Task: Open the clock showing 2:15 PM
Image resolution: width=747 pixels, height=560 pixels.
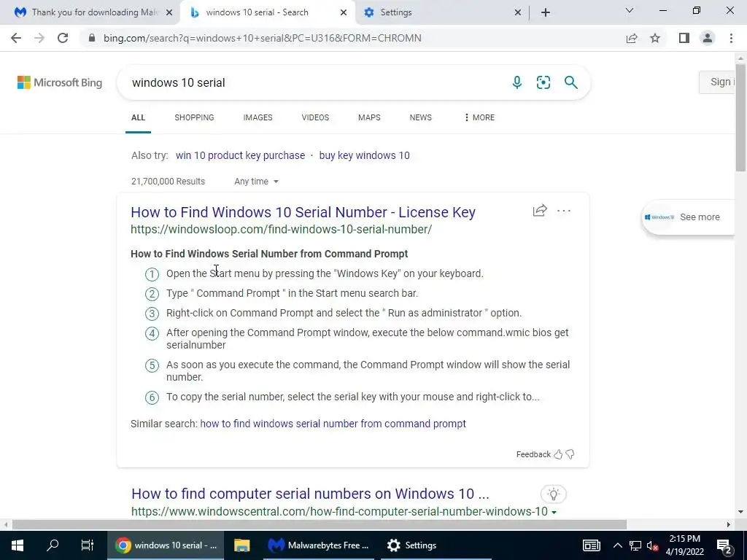Action: coord(684,545)
